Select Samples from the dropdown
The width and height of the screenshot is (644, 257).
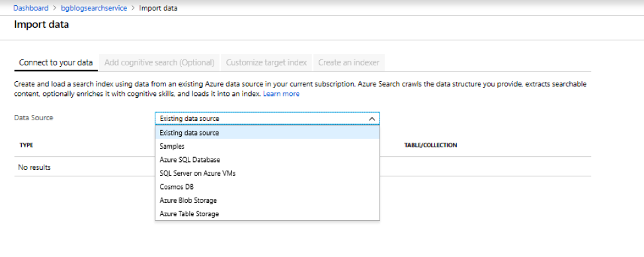267,146
